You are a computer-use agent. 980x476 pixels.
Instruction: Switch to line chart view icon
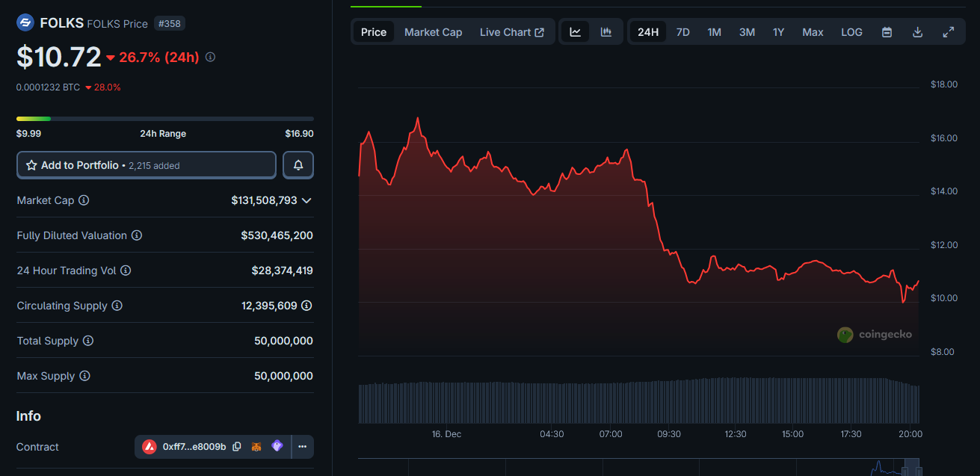click(575, 32)
